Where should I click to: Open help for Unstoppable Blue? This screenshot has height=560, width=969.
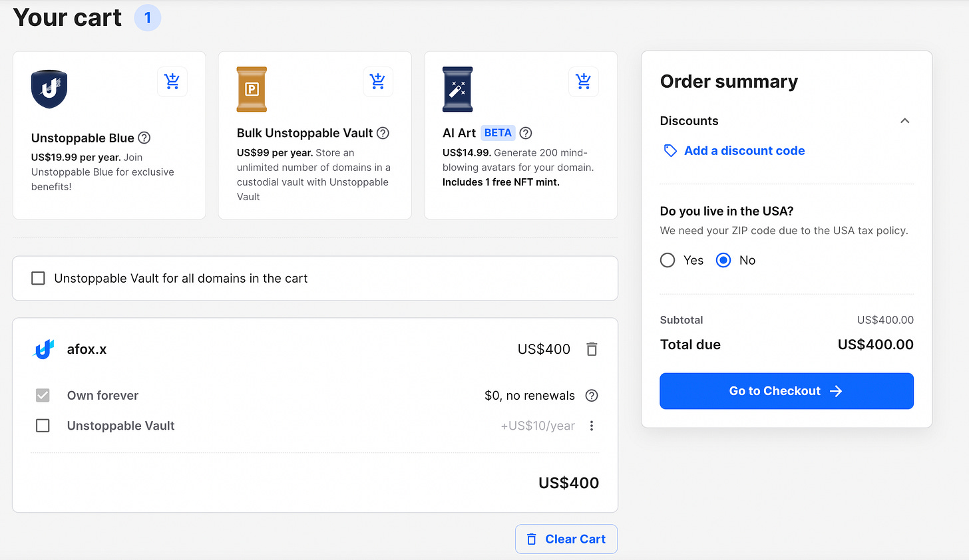point(144,138)
